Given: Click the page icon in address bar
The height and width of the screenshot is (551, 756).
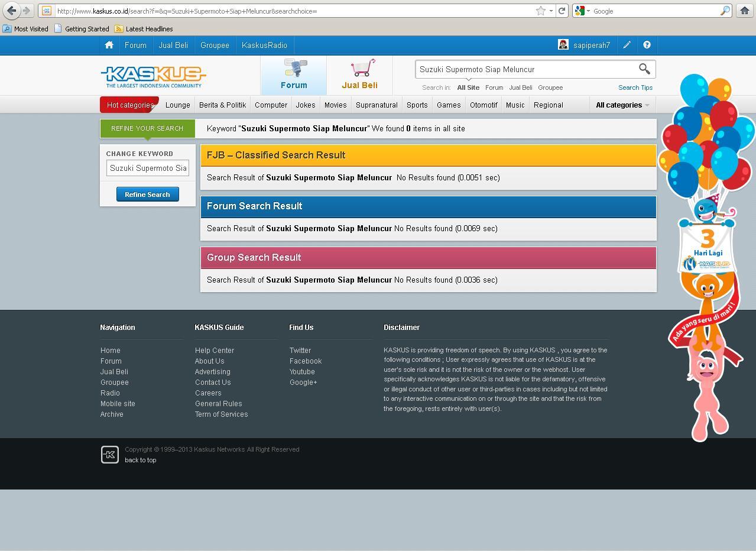Looking at the screenshot, I should tap(47, 11).
